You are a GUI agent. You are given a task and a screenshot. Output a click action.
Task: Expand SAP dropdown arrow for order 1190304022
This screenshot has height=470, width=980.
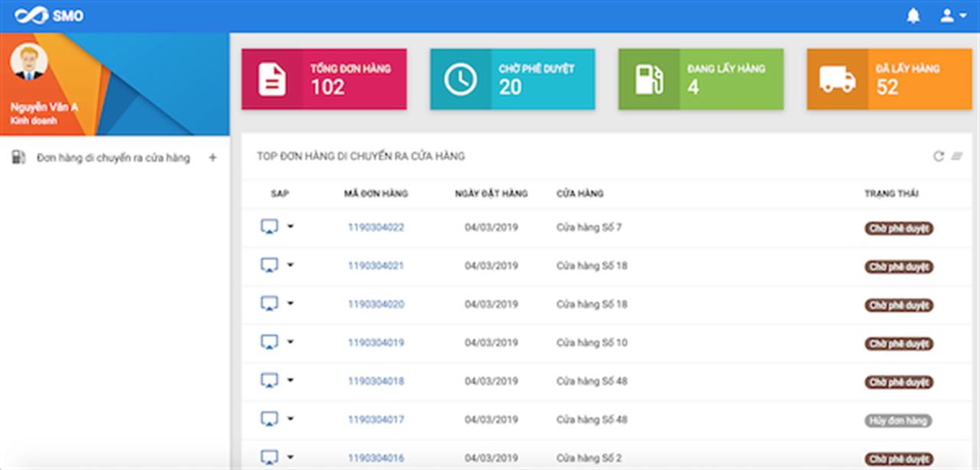click(x=290, y=227)
